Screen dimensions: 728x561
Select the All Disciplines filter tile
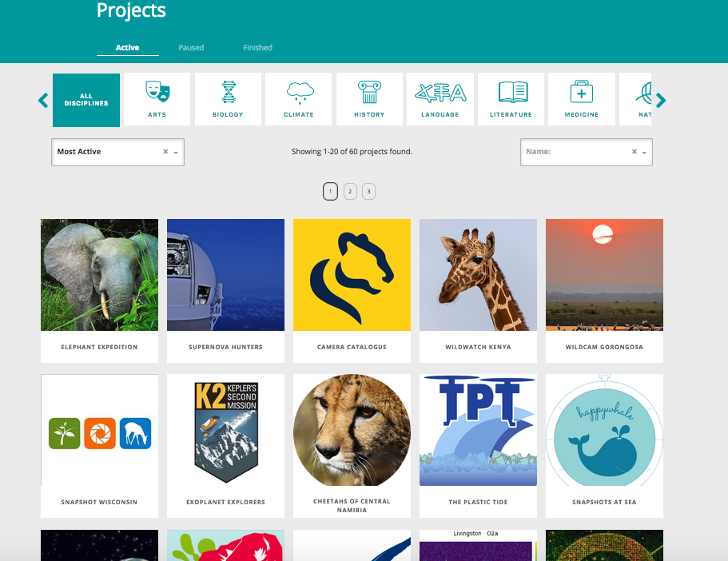click(86, 100)
